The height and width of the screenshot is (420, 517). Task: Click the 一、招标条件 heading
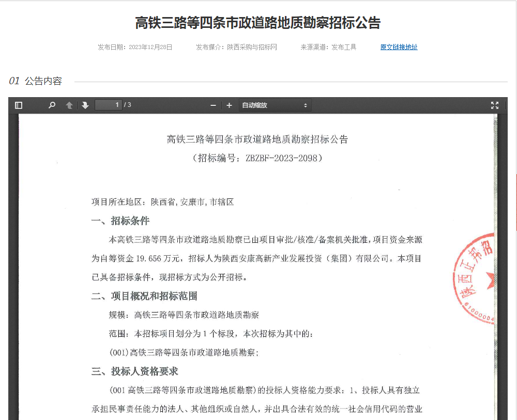[120, 221]
